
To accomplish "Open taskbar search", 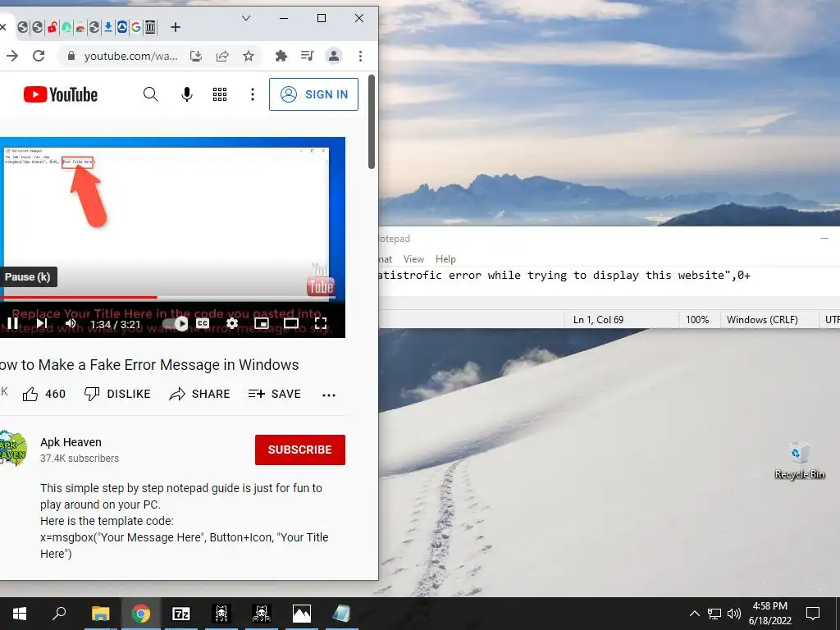I will [59, 614].
